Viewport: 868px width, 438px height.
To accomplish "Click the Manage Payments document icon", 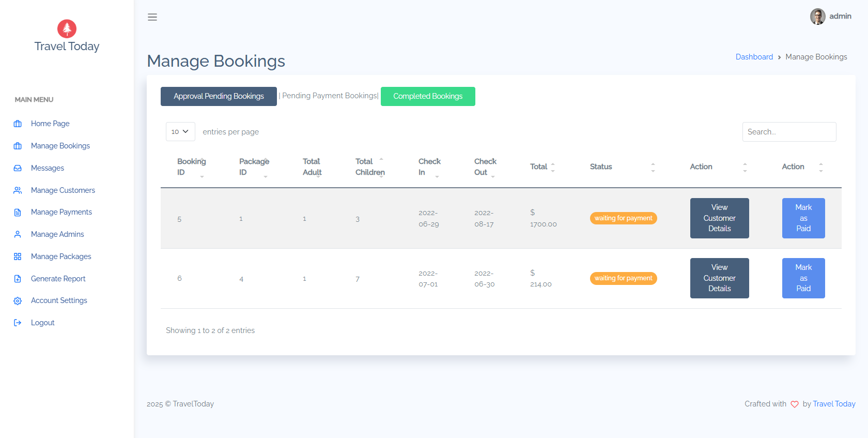I will click(18, 212).
